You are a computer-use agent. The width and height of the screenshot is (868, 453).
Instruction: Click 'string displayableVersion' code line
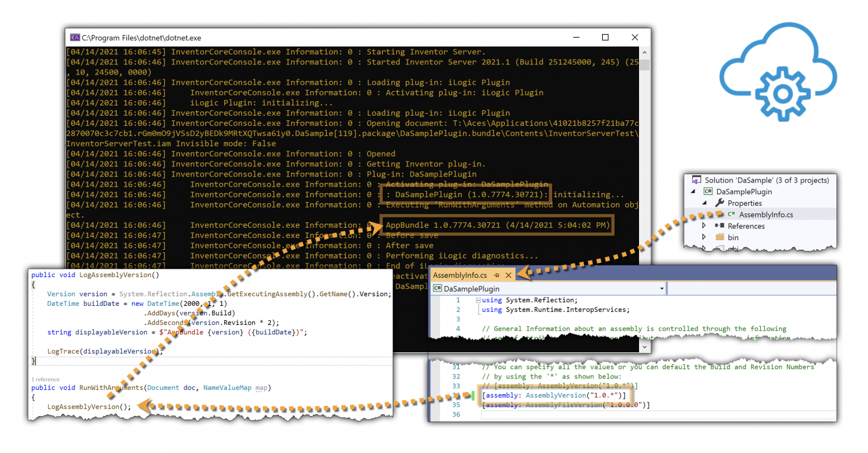click(x=178, y=332)
